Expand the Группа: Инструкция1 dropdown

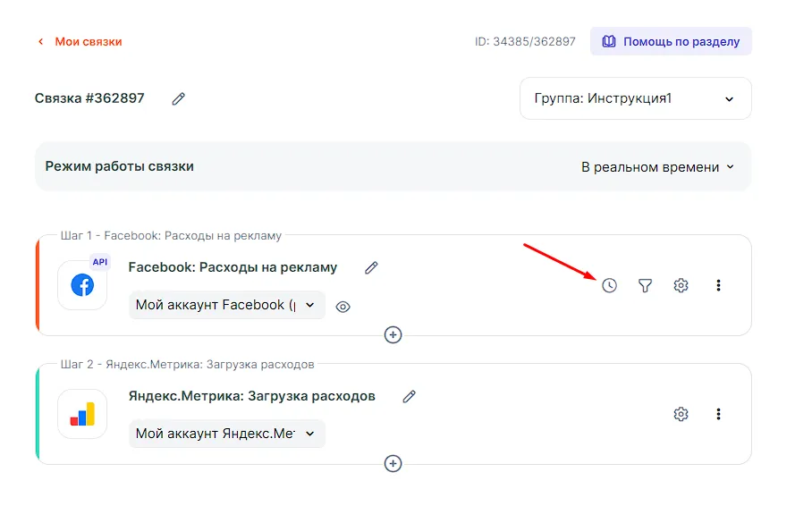635,98
